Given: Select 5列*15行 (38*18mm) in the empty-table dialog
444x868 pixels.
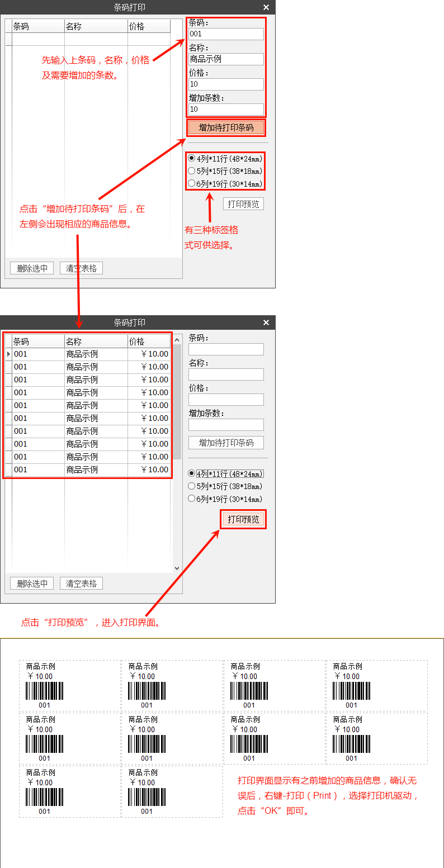Looking at the screenshot, I should click(225, 171).
